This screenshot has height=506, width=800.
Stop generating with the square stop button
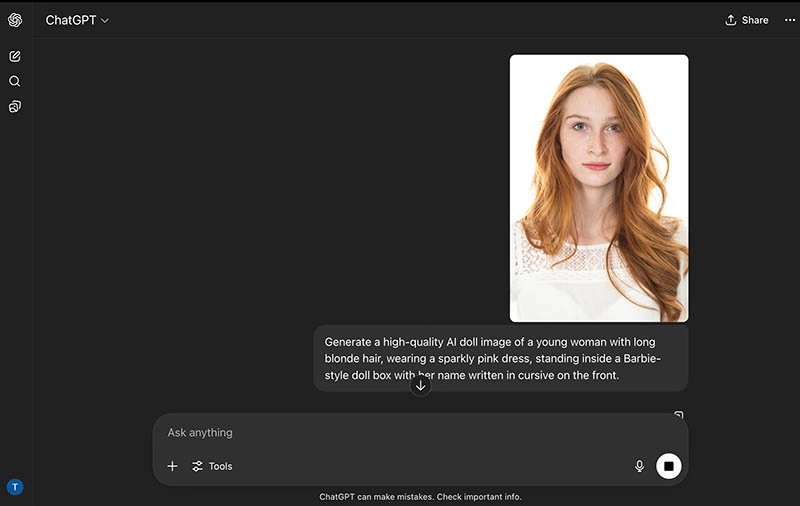[x=668, y=466]
